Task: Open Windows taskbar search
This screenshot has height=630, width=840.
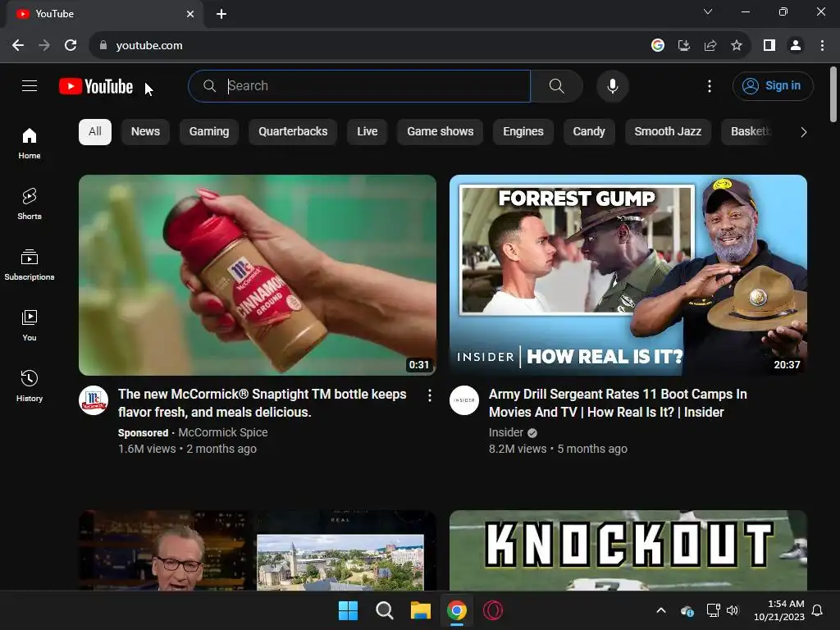Action: click(x=384, y=610)
